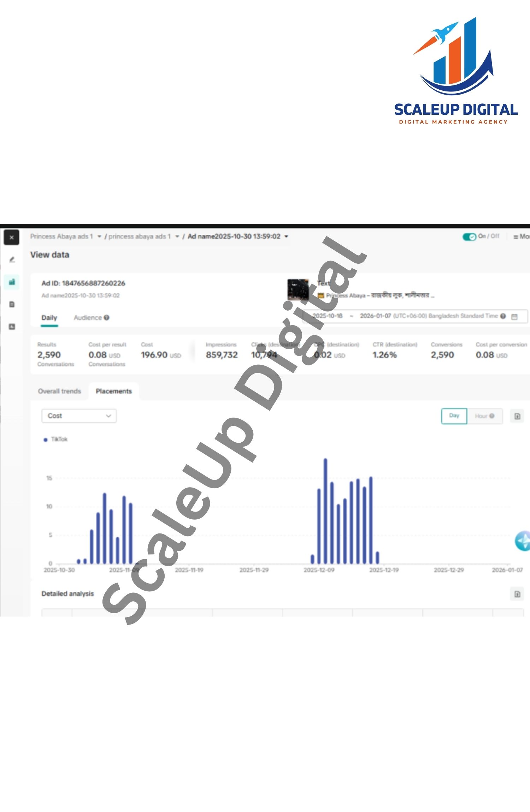530x812 pixels.
Task: Select the Day granularity button
Action: tap(454, 416)
